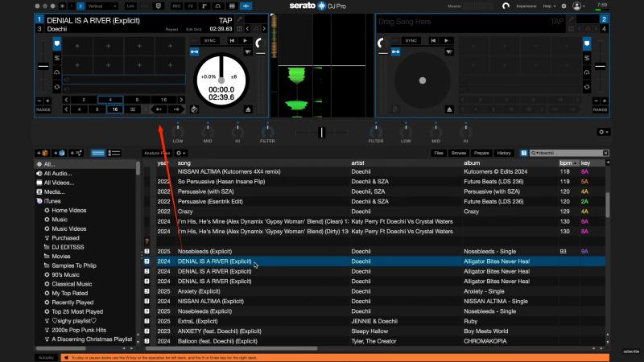The height and width of the screenshot is (362, 644).
Task: Open the DJ EDITSSS folder
Action: click(x=68, y=247)
